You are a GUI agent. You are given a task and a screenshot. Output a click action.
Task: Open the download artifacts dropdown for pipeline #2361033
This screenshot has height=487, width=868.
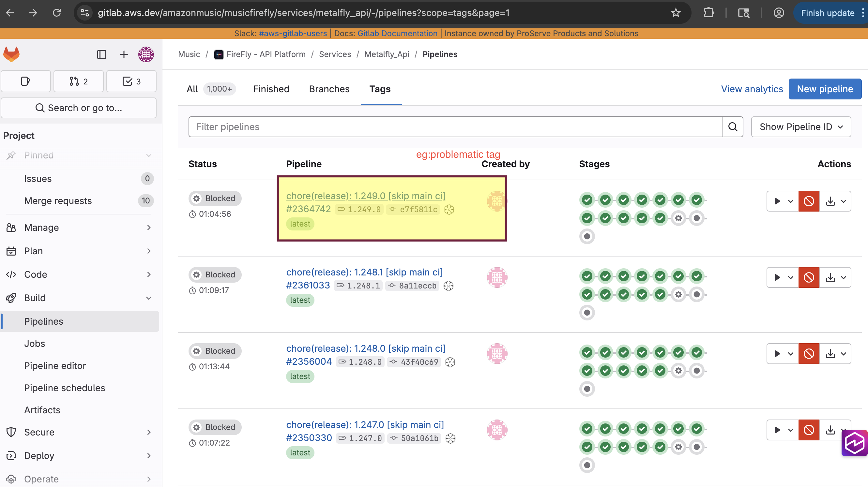835,277
